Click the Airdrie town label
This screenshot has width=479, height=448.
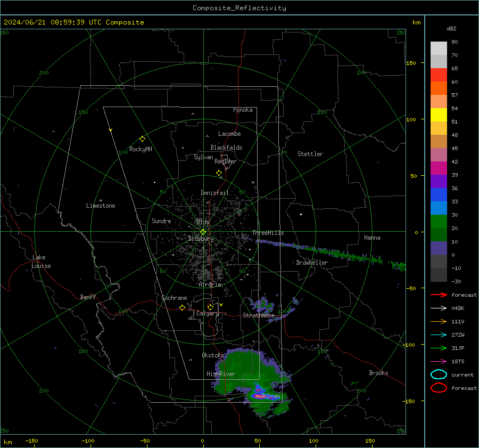[210, 284]
